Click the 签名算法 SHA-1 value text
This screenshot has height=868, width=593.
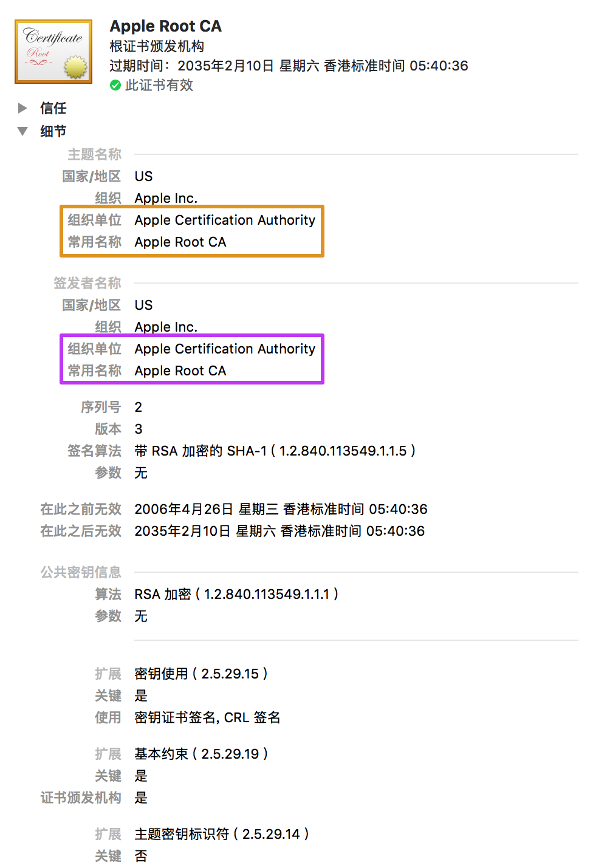tap(275, 451)
